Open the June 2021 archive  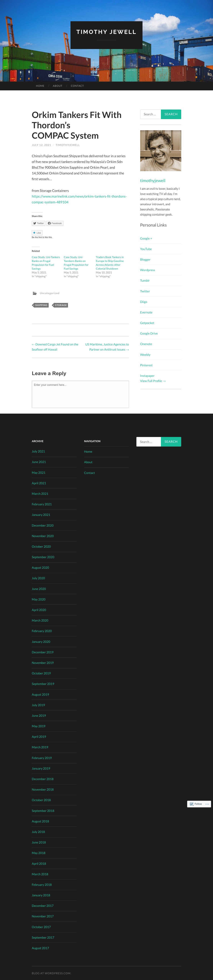click(39, 462)
